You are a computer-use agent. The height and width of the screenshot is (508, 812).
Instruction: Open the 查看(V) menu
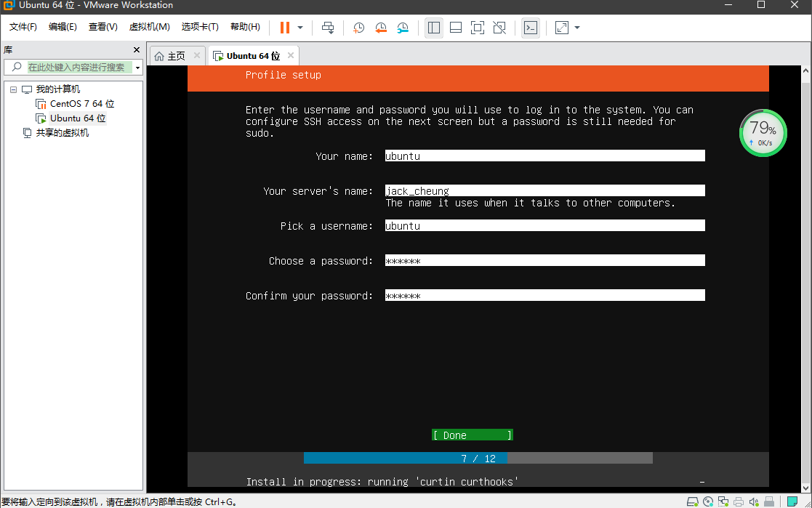coord(103,27)
